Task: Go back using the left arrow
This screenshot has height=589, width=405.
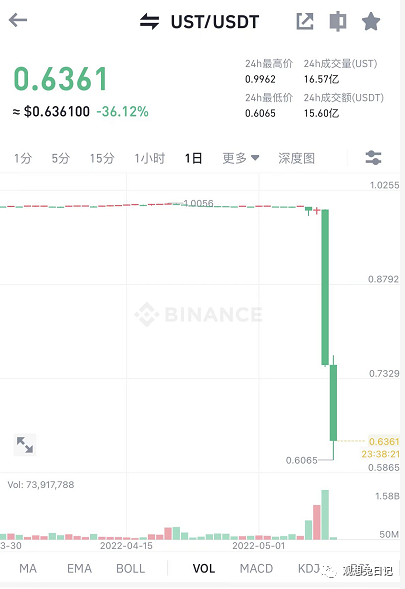Action: coord(18,20)
